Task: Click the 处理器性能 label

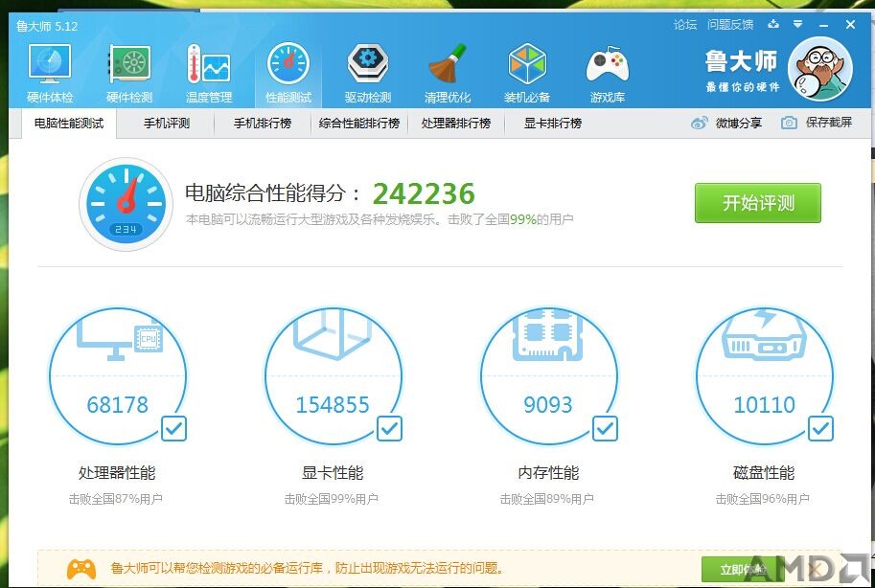Action: pyautogui.click(x=117, y=473)
